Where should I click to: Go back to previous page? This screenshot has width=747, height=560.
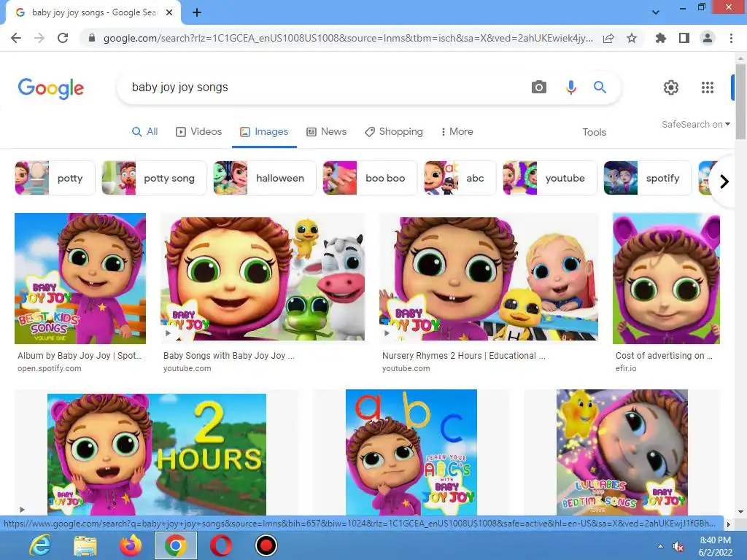coord(16,38)
